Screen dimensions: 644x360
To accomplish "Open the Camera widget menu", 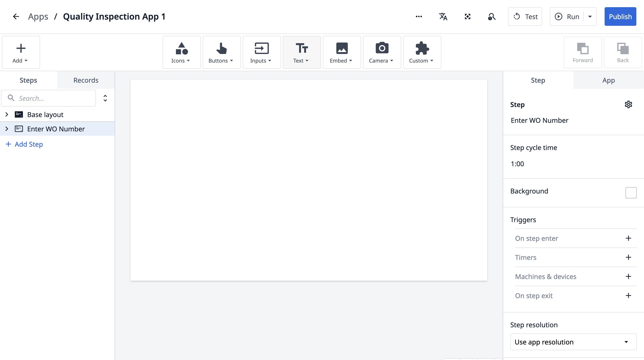I will click(381, 52).
